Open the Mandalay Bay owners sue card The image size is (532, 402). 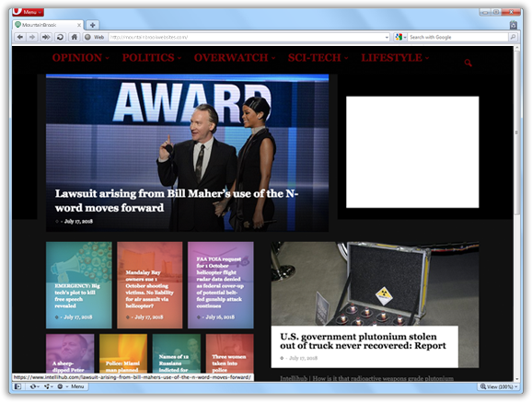pos(150,285)
